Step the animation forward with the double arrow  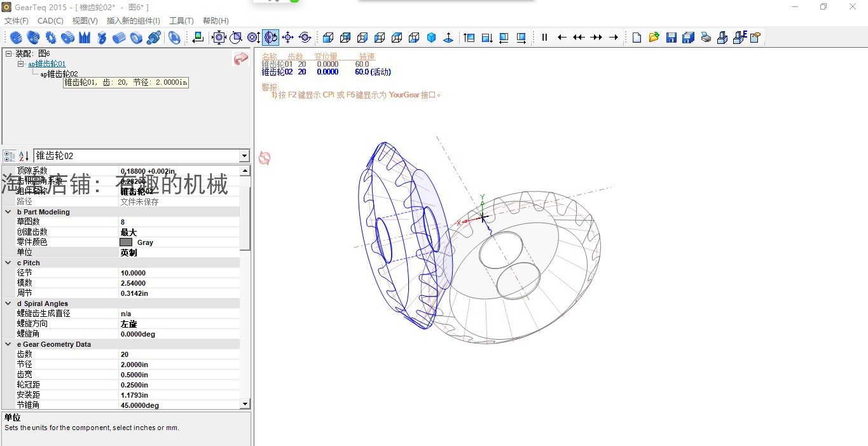(x=596, y=37)
